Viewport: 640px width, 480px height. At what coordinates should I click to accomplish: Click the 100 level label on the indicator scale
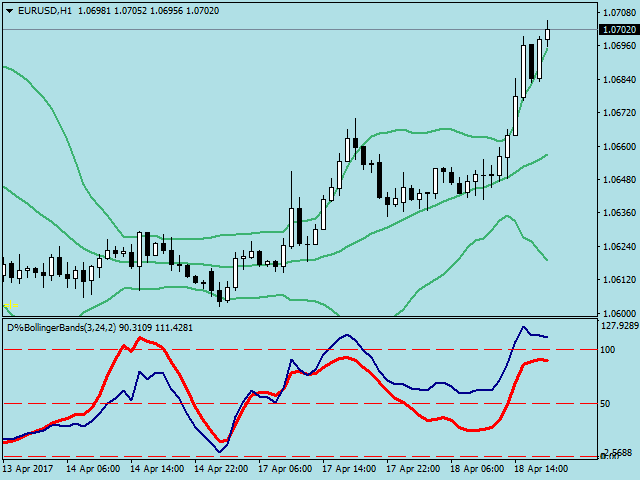pyautogui.click(x=608, y=350)
